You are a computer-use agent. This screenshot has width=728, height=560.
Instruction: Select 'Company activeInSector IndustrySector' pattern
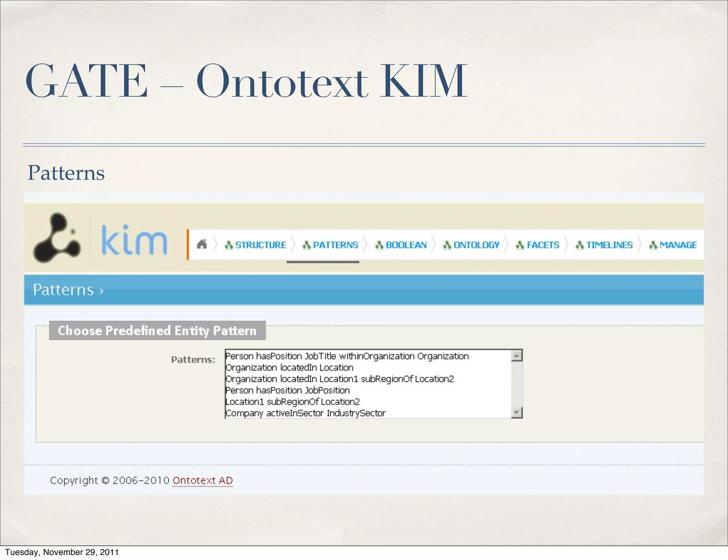[x=305, y=413]
